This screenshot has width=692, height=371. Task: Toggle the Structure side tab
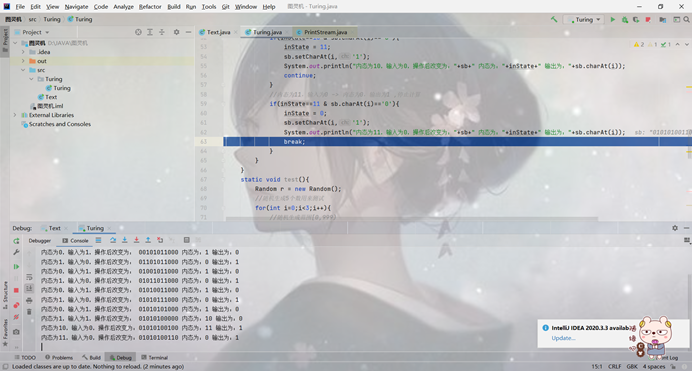tap(5, 295)
